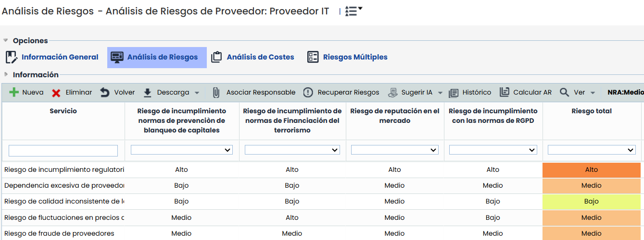Screen dimensions: 644x240
Task: Click the green plus Nueva icon
Action: point(14,93)
